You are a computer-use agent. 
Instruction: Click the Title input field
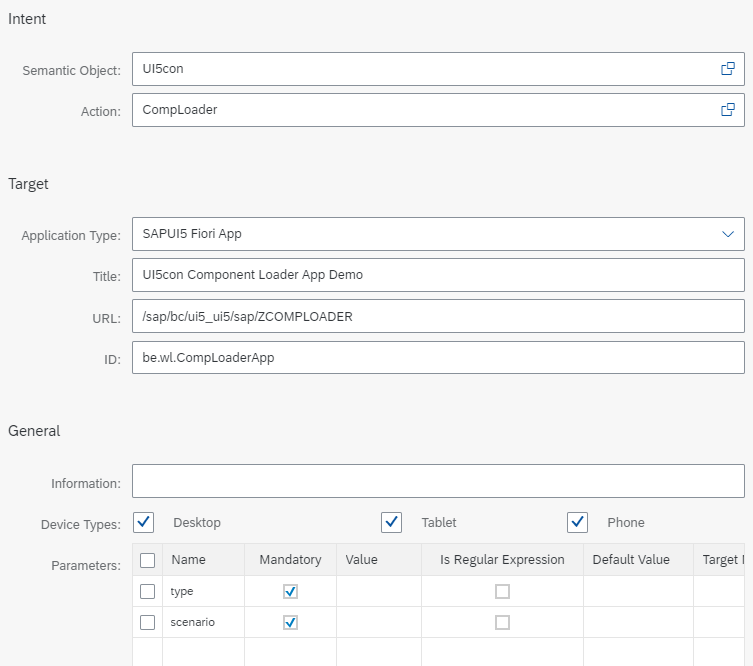tap(438, 275)
